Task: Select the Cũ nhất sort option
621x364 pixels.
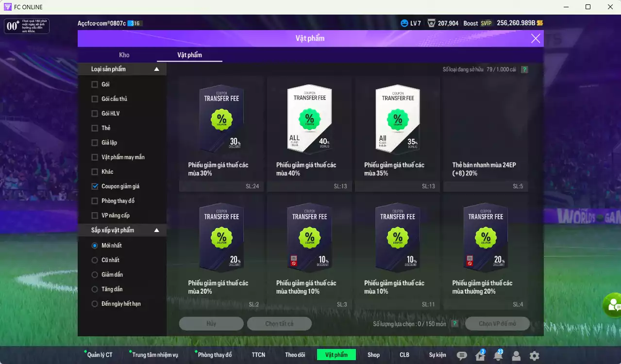Action: tap(95, 260)
